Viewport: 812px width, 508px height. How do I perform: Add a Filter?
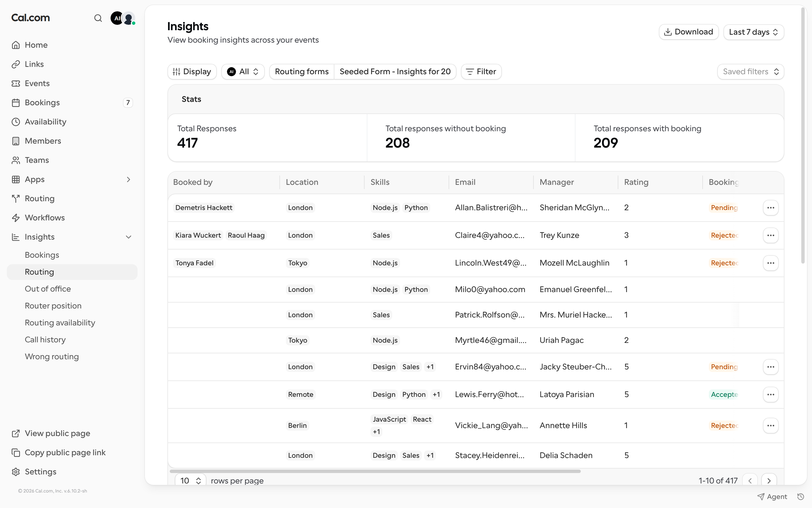click(x=481, y=72)
